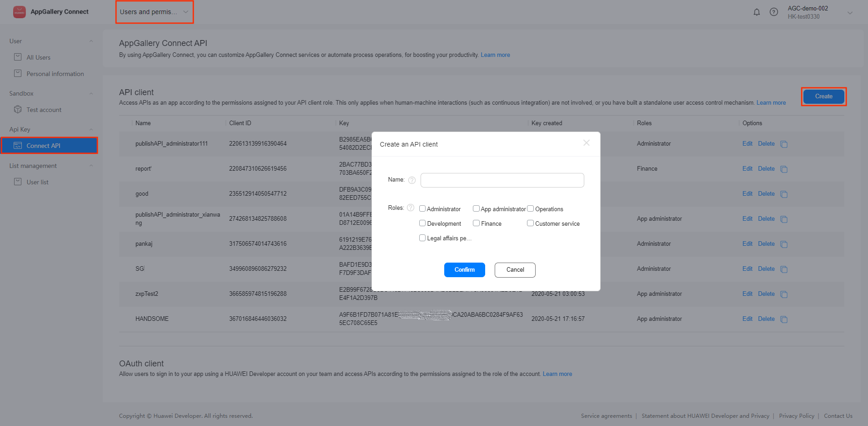The height and width of the screenshot is (426, 868).
Task: Delete the zxpTest2 client
Action: click(766, 294)
